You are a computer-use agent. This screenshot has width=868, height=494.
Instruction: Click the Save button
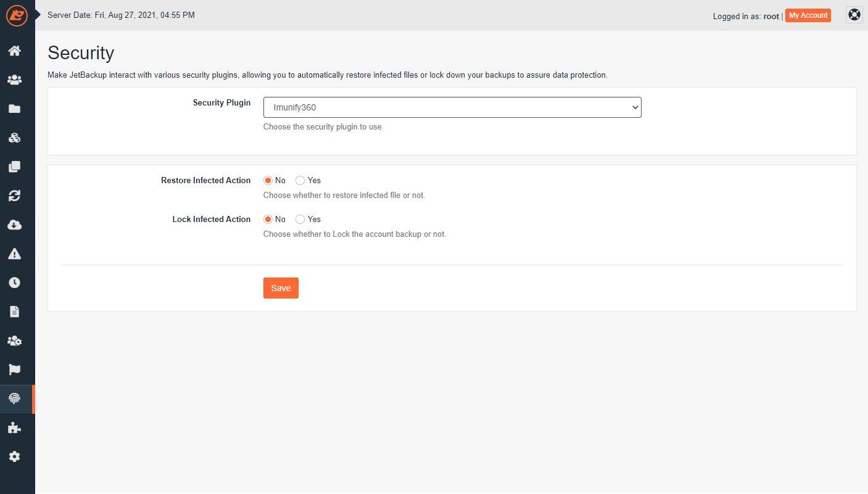[281, 288]
